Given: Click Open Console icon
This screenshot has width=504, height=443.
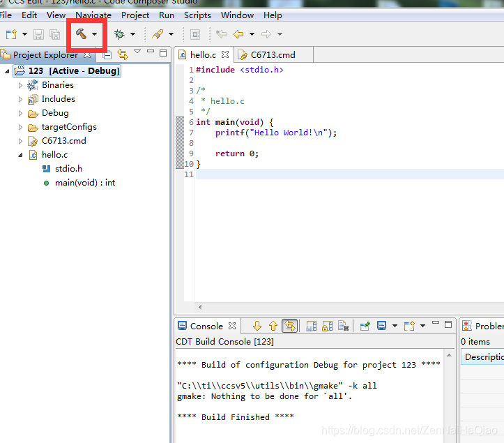Looking at the screenshot, I should click(x=409, y=326).
